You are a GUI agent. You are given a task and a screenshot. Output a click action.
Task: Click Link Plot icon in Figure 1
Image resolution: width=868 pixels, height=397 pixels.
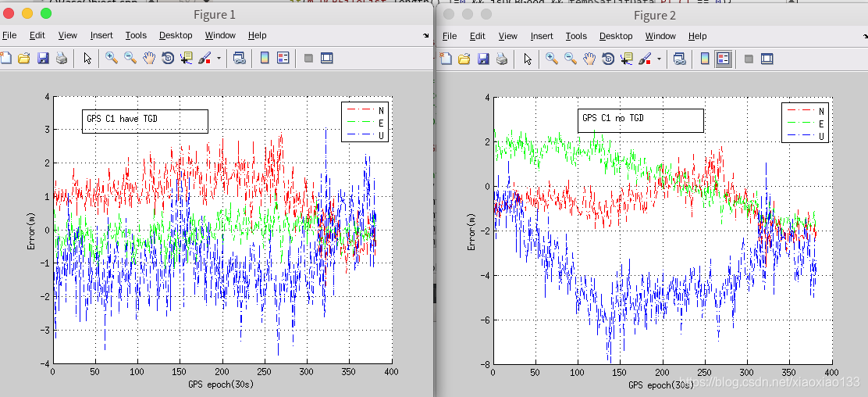(x=239, y=58)
